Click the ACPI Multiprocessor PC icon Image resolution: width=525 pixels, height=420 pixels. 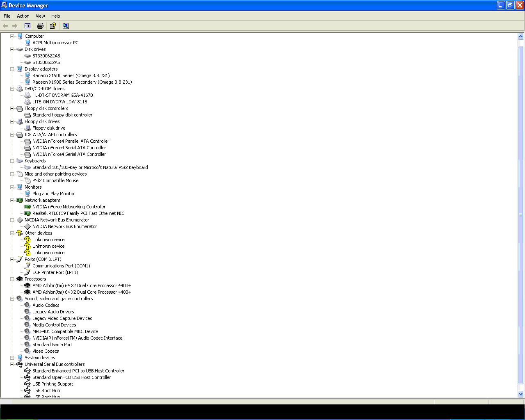pos(27,43)
